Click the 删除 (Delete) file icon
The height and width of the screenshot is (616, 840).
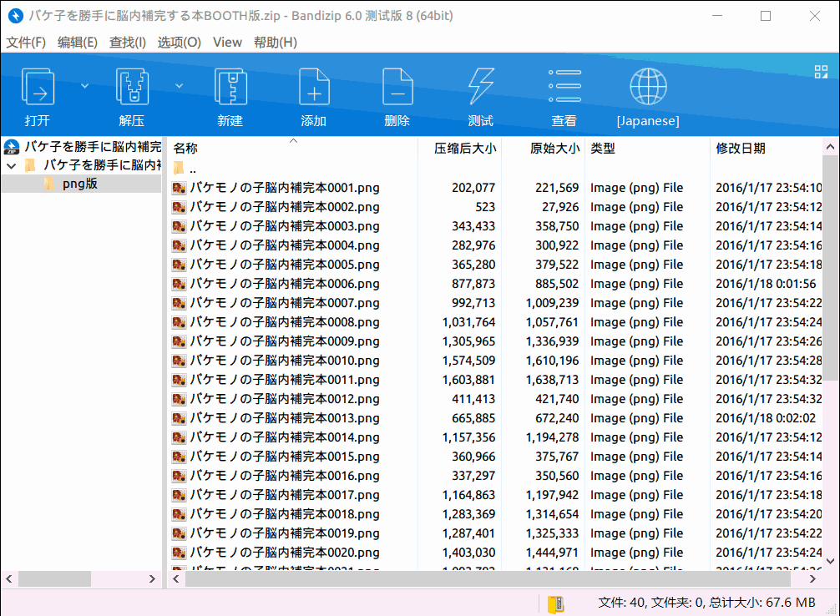pyautogui.click(x=397, y=87)
